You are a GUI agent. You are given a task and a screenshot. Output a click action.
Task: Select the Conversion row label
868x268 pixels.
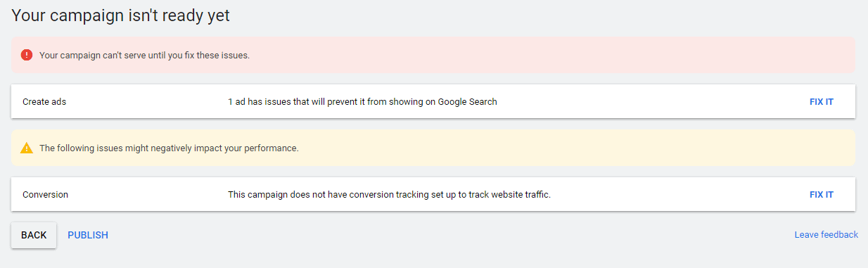[x=45, y=195]
